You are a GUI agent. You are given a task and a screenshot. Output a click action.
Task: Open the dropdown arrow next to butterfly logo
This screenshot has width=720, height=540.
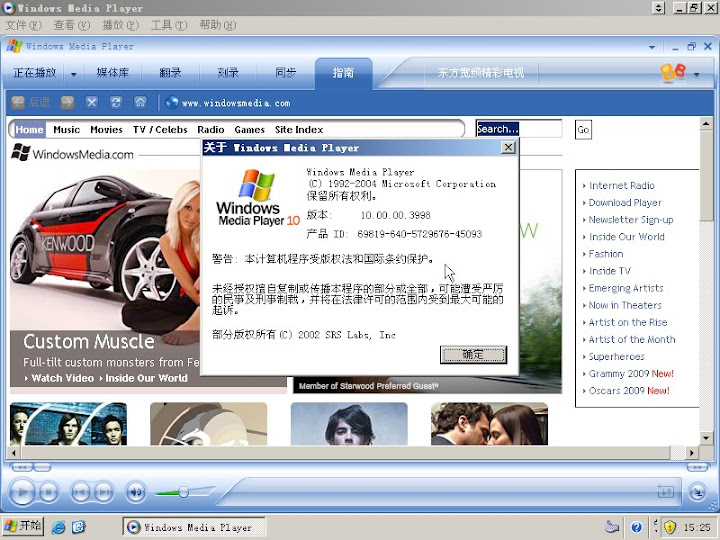click(696, 74)
